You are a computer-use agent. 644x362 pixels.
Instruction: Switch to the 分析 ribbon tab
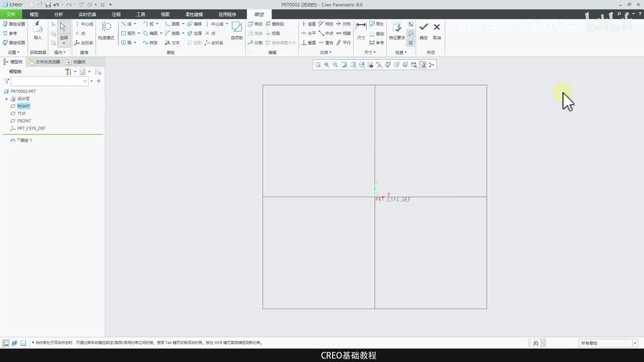click(59, 15)
